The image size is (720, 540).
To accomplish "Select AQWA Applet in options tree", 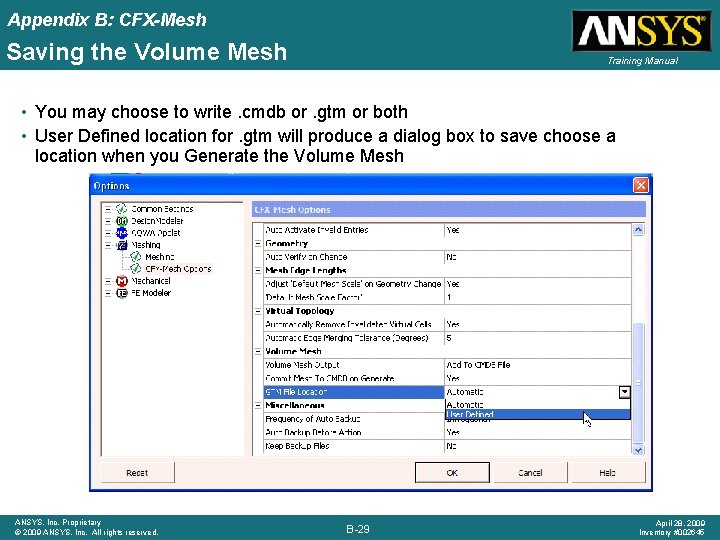I will coord(156,233).
